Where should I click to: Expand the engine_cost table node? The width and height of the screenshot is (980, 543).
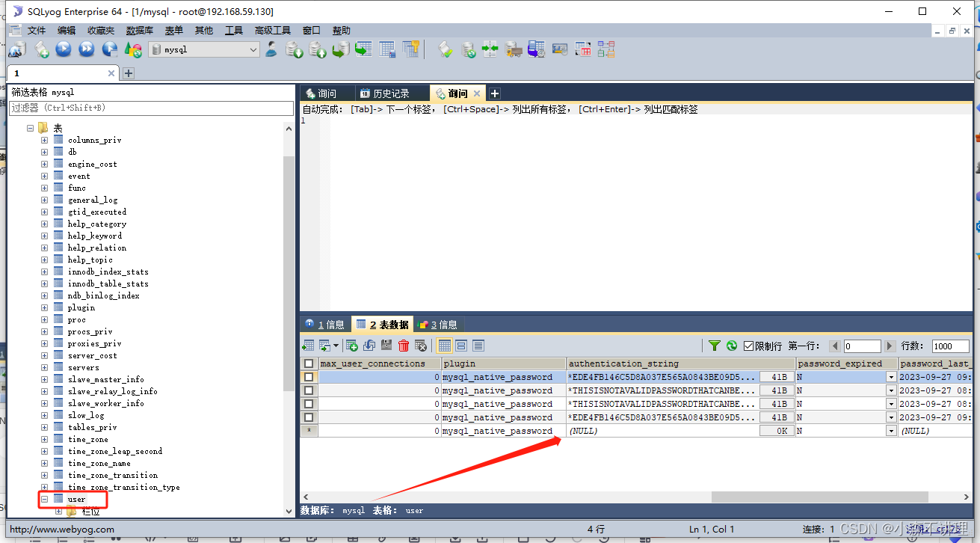point(44,164)
